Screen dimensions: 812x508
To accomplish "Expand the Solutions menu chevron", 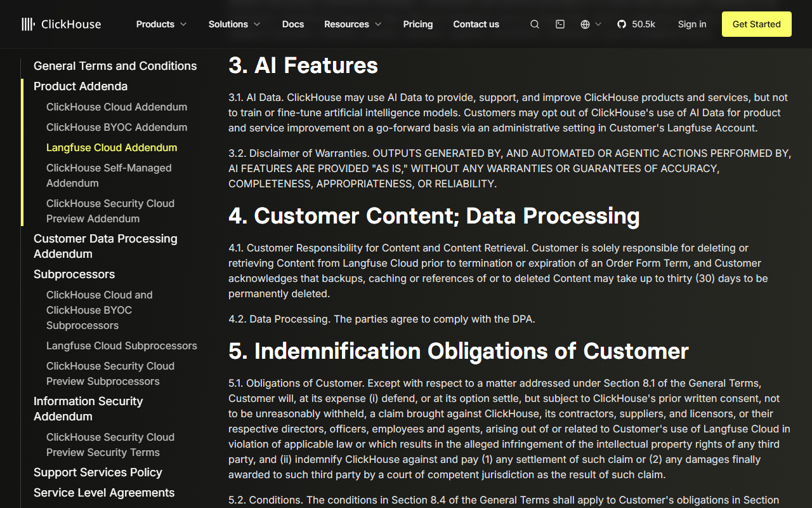I will point(257,24).
